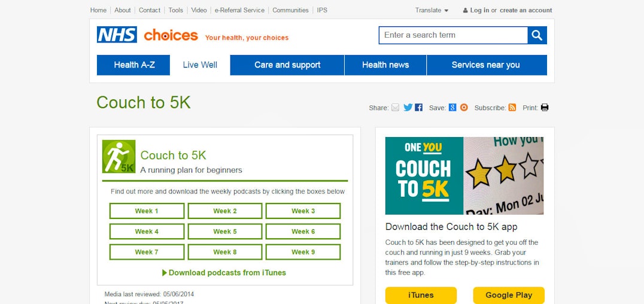Print the page using printer icon
Image resolution: width=644 pixels, height=304 pixels.
pos(545,108)
